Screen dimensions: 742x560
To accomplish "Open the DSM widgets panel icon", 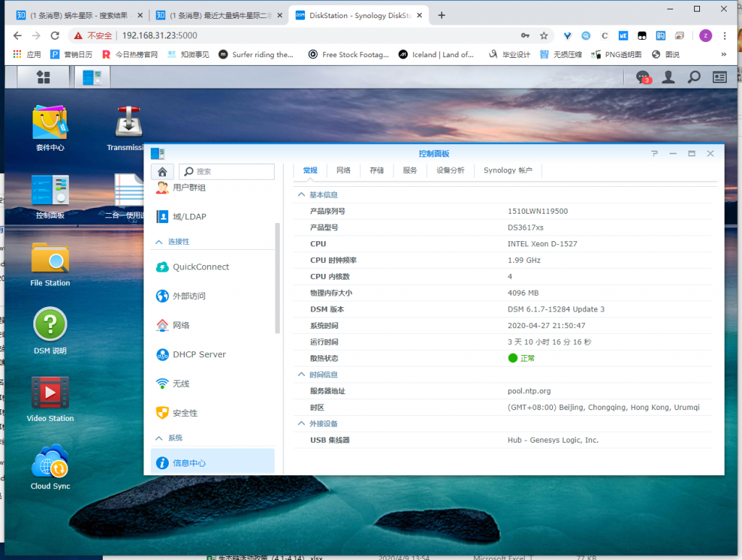I will [x=720, y=77].
